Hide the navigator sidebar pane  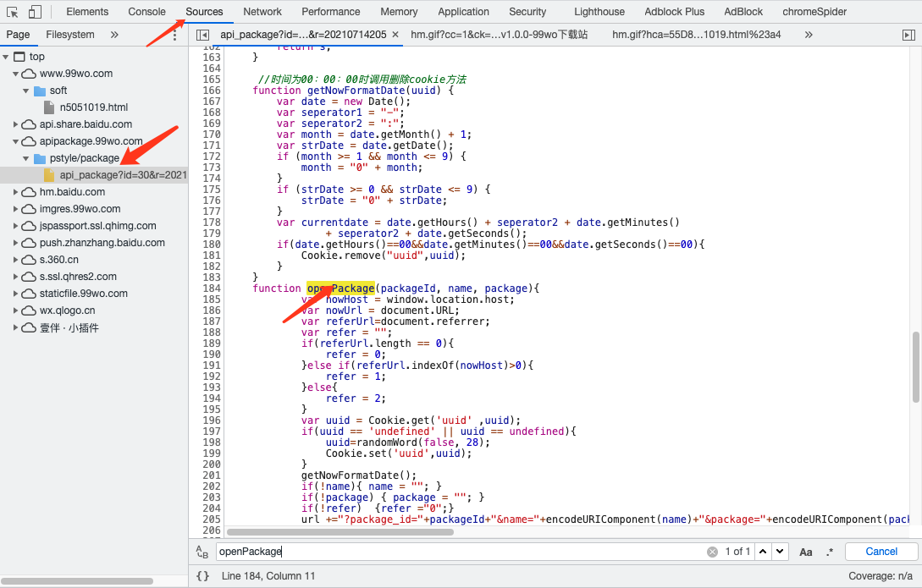[x=202, y=35]
